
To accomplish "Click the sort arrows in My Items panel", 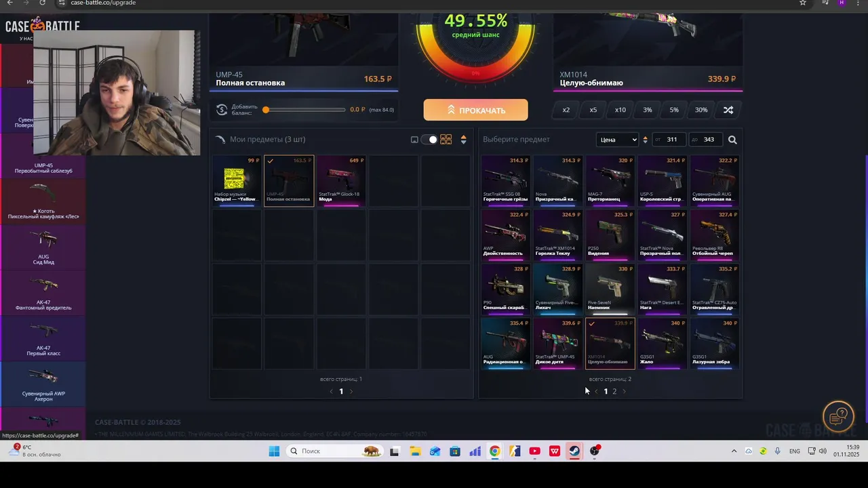I will point(463,140).
